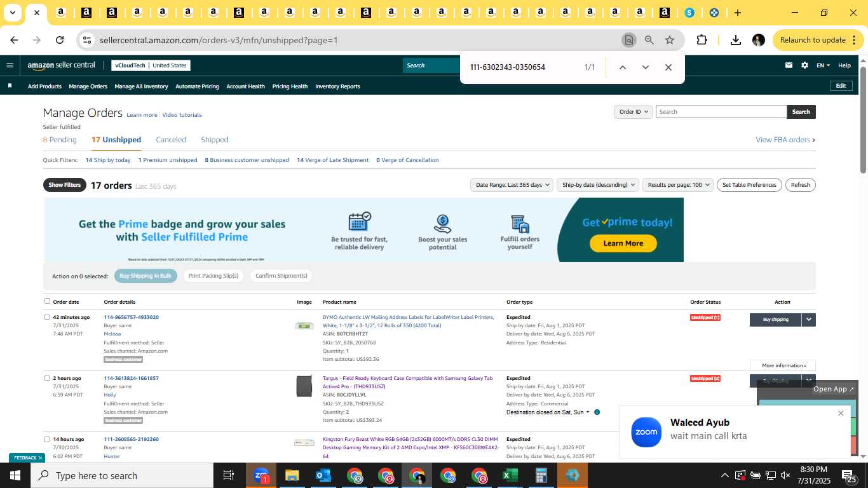View site information icon left of URL
868x488 pixels.
point(87,40)
